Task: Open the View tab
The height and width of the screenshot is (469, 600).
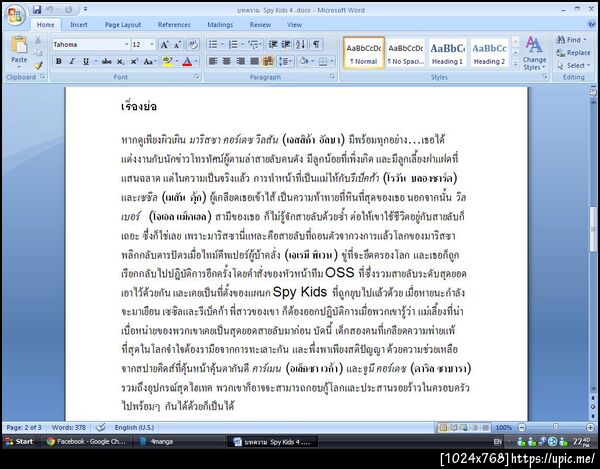Action: tap(294, 25)
